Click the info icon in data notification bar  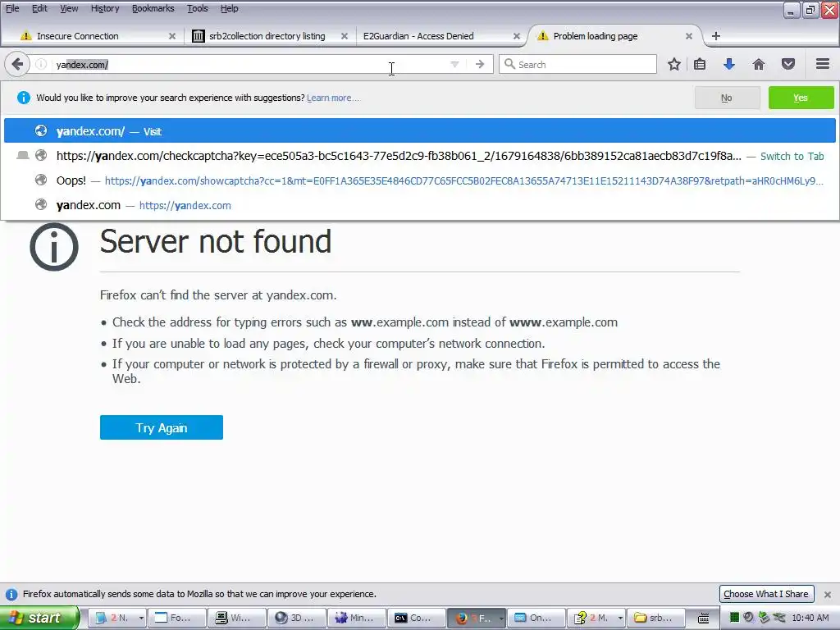click(11, 594)
